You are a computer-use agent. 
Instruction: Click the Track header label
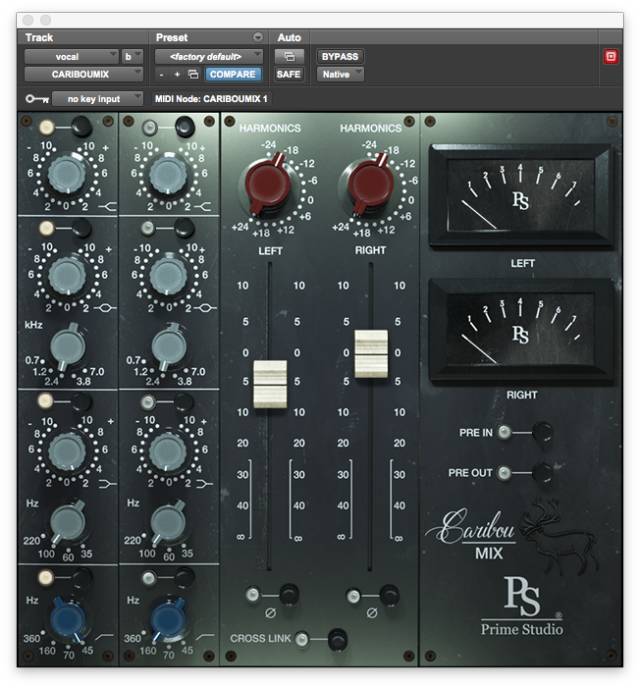(39, 37)
